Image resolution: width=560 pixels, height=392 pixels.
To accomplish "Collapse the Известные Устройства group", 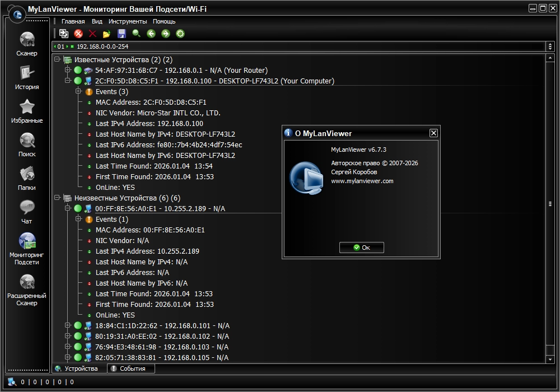I will point(57,59).
